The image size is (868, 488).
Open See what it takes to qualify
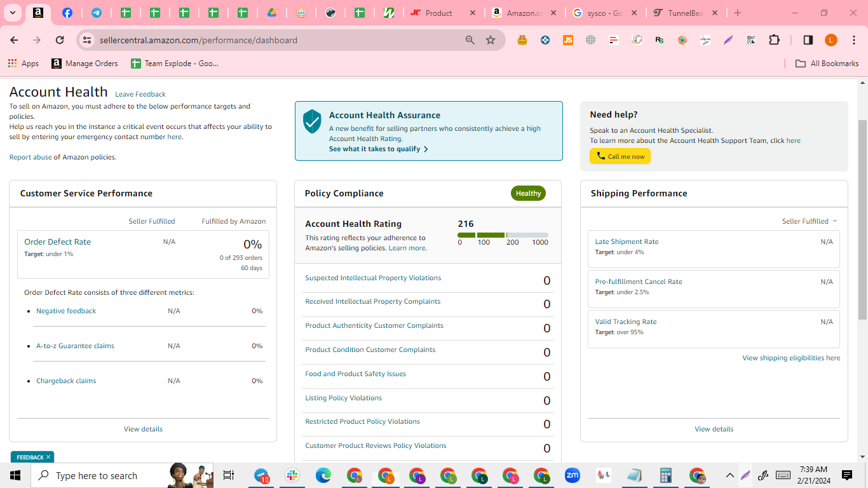(x=379, y=149)
